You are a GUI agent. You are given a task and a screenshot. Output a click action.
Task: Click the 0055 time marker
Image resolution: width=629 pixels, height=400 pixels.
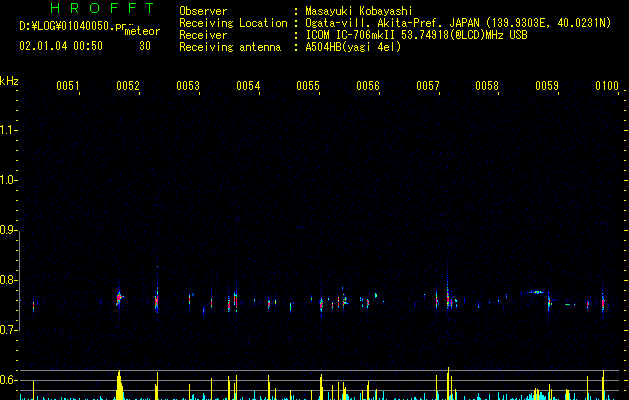(308, 85)
